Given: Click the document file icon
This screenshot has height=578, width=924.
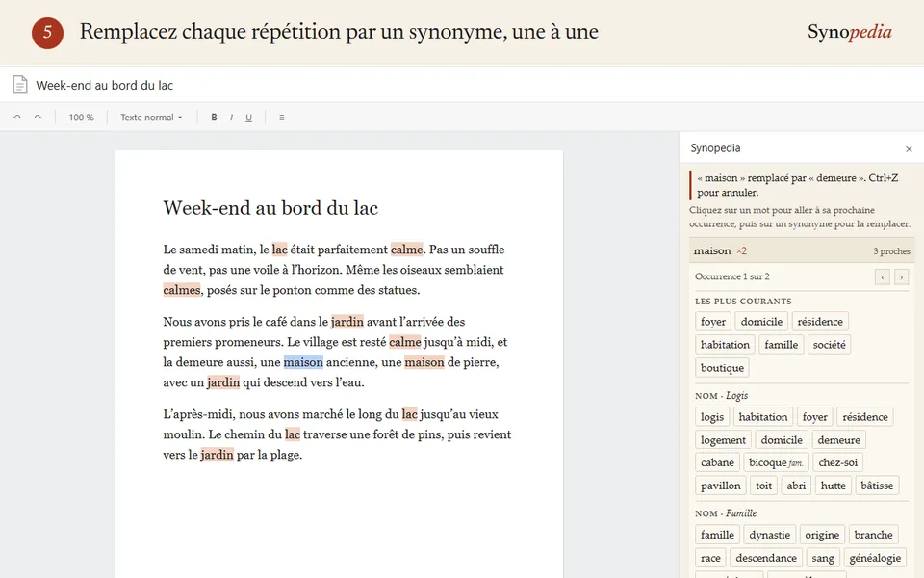Looking at the screenshot, I should point(20,85).
